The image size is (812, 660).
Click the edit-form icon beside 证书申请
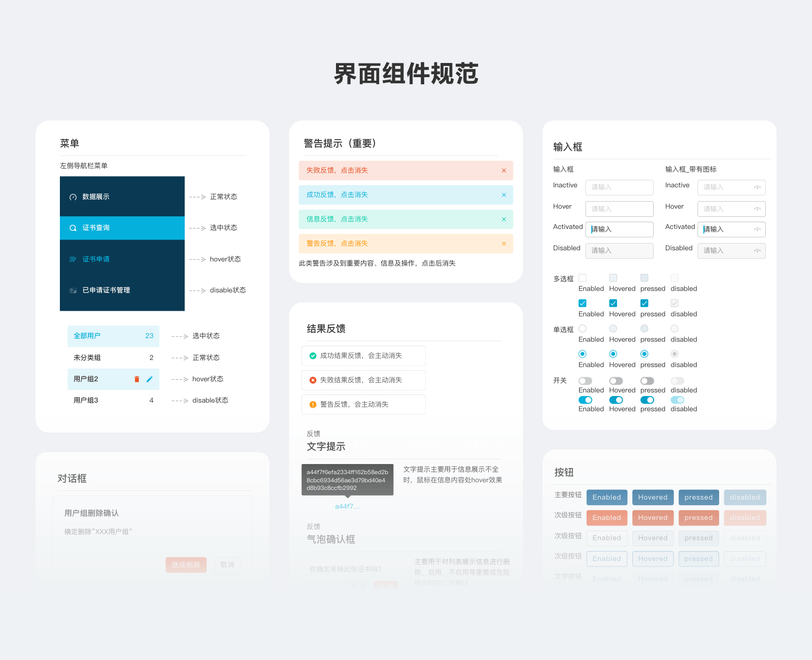coord(73,259)
